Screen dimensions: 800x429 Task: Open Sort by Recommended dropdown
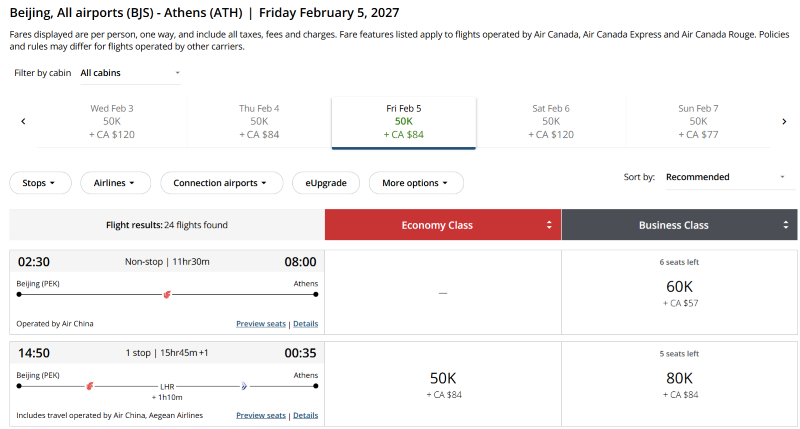pyautogui.click(x=726, y=177)
